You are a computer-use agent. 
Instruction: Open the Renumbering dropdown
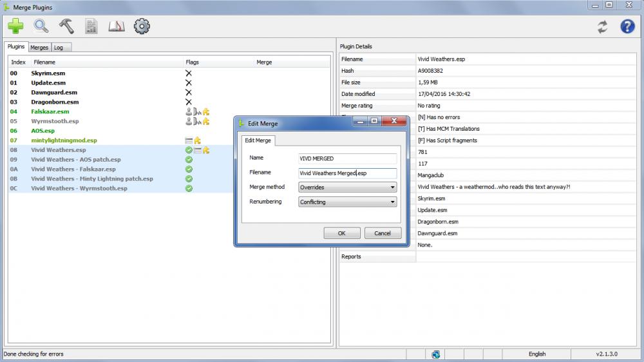tap(348, 202)
